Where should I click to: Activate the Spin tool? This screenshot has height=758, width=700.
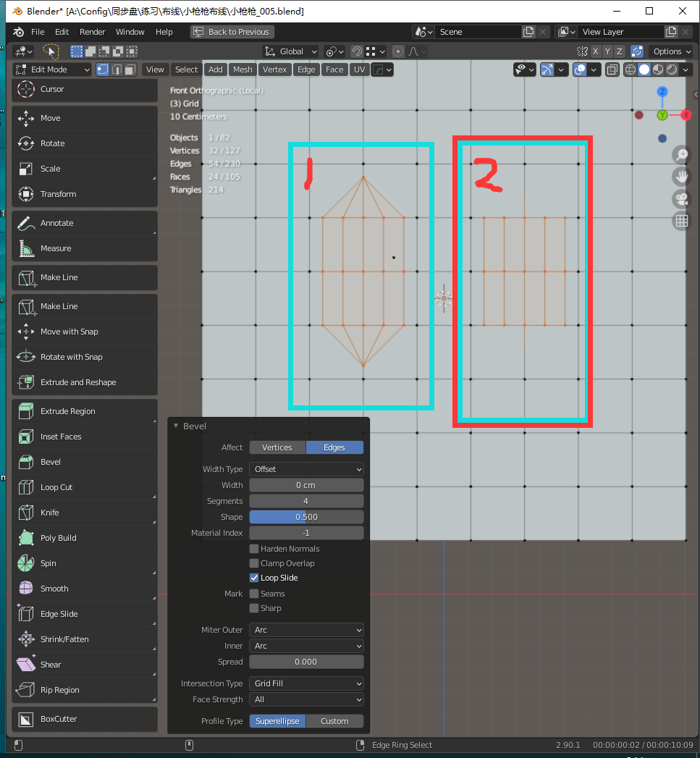(85, 563)
